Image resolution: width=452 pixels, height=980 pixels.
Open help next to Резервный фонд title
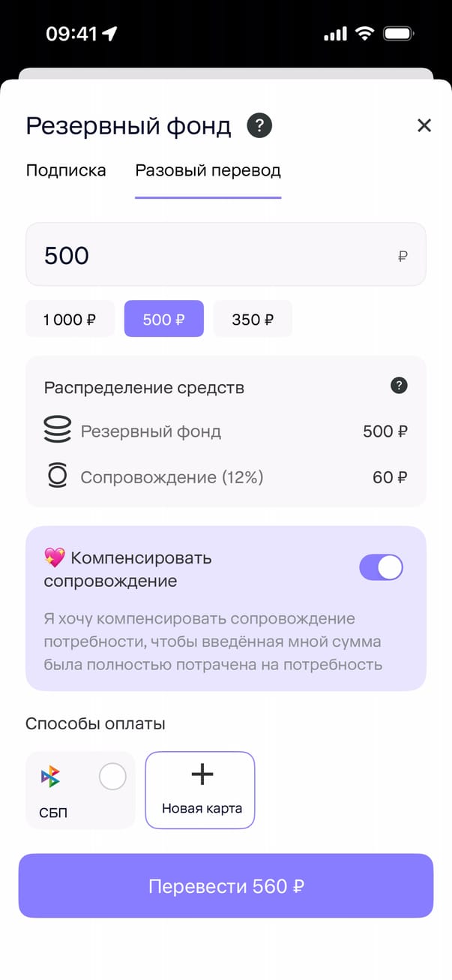(x=260, y=125)
